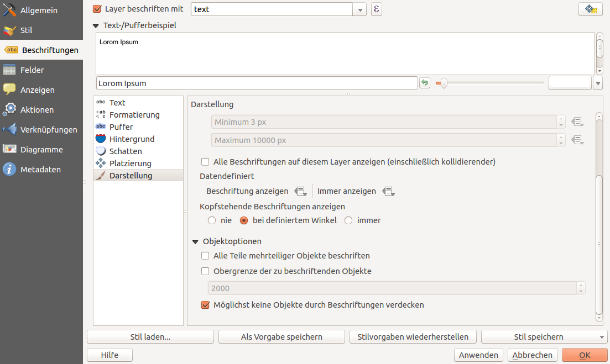Open the label field 'text' dropdown

360,9
